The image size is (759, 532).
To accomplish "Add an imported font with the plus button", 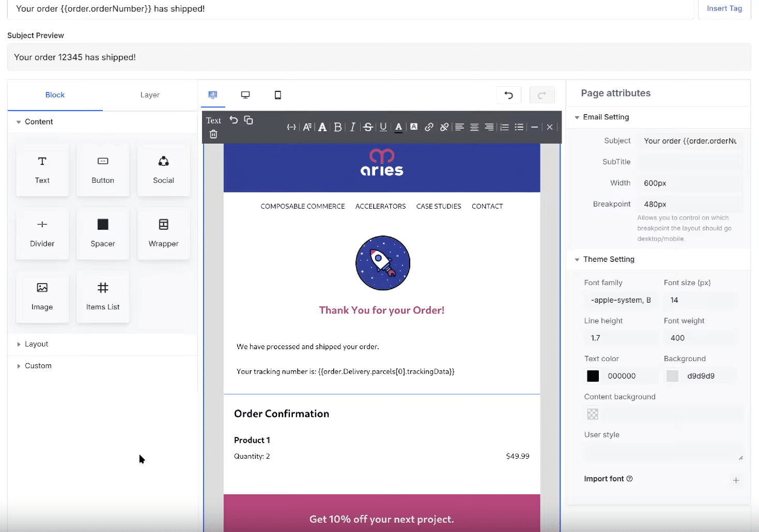I will click(736, 480).
